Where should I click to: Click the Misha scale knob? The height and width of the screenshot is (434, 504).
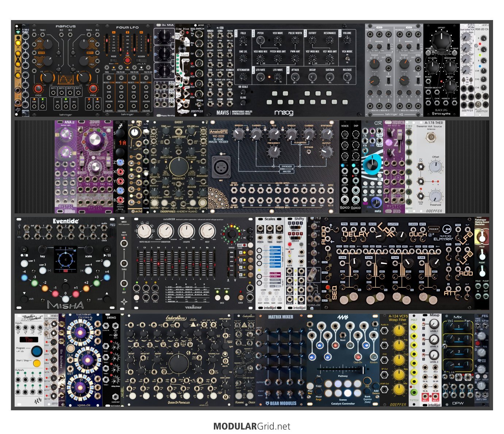point(89,249)
